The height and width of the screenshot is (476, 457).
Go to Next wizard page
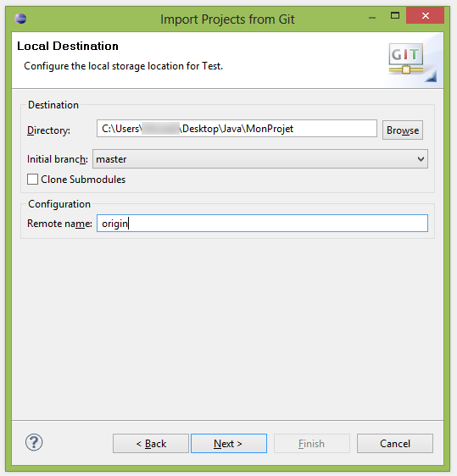coord(229,444)
